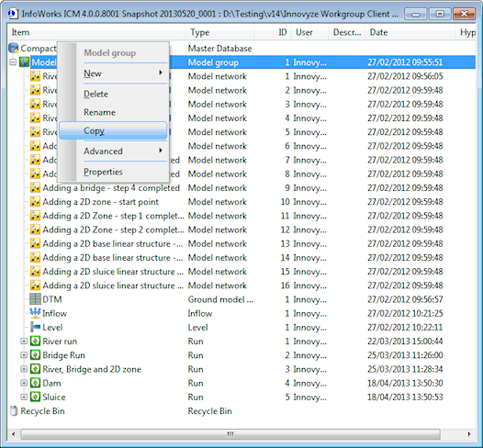This screenshot has height=448, width=483.
Task: Click the Master Database type text
Action: point(219,49)
